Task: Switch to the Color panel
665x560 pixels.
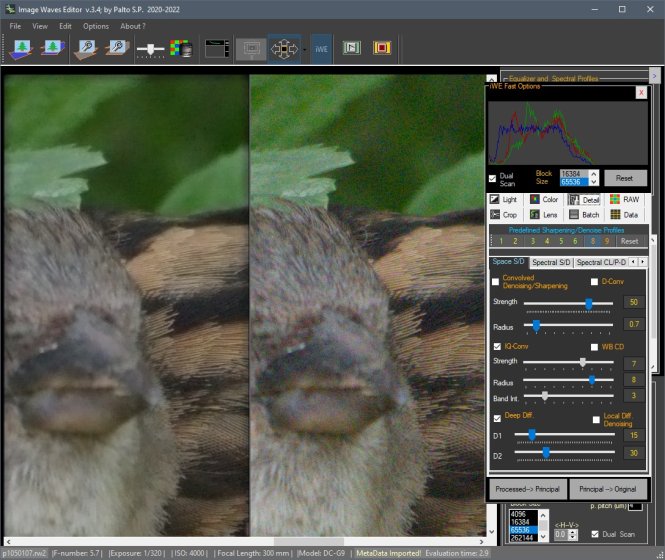Action: point(544,199)
